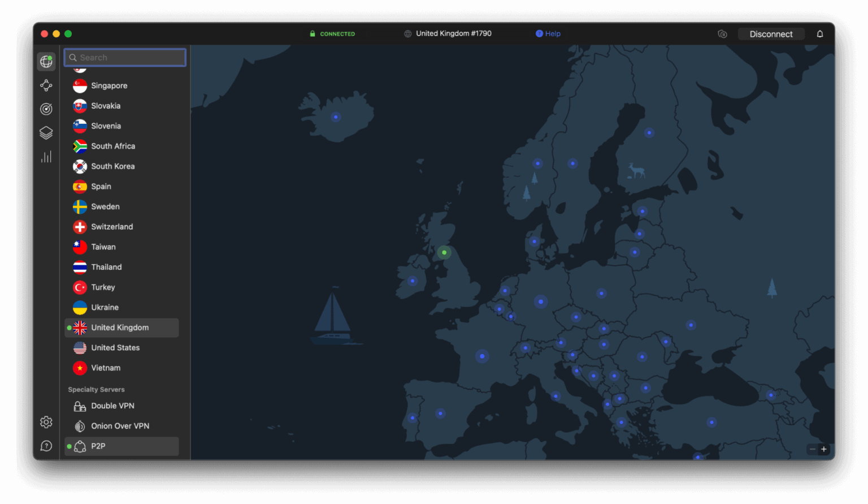Viewport: 868px width, 504px height.
Task: Select Slovenia from the country list
Action: tap(121, 126)
